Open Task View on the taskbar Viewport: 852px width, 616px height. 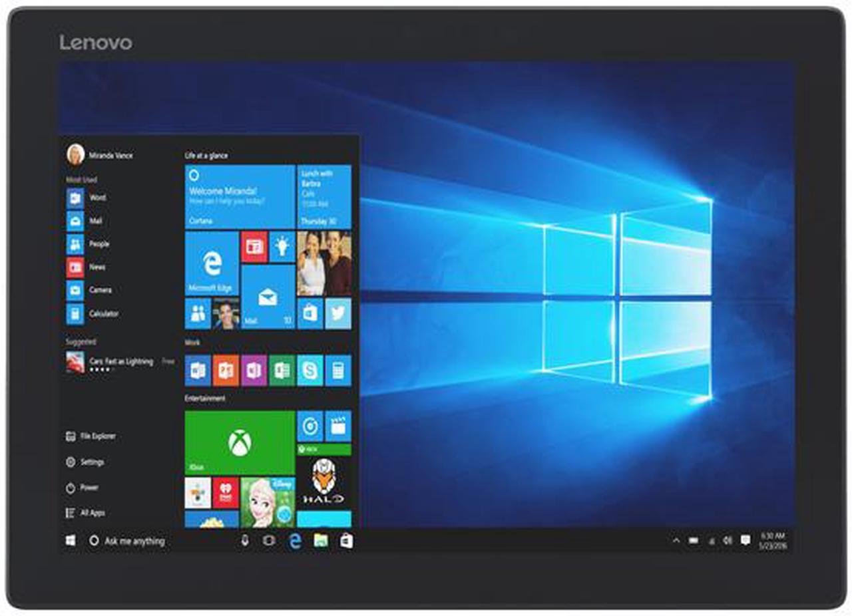coord(269,541)
